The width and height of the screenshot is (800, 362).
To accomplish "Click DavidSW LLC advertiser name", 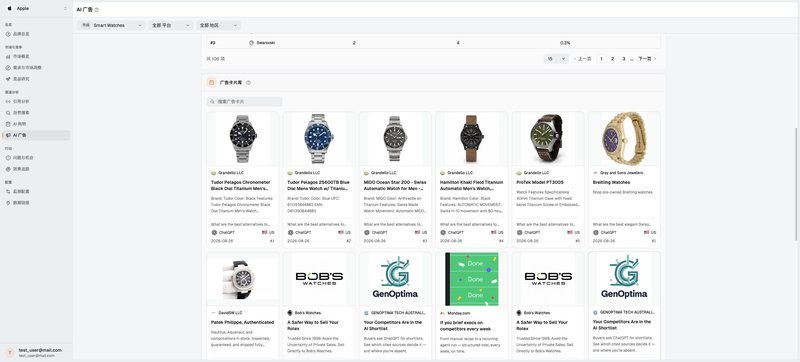I will pos(230,313).
